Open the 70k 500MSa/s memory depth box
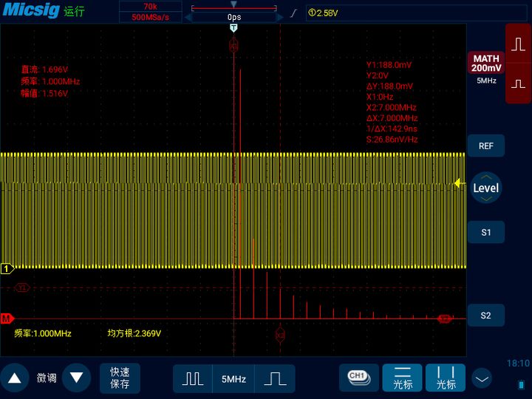532x399 pixels. pyautogui.click(x=150, y=12)
